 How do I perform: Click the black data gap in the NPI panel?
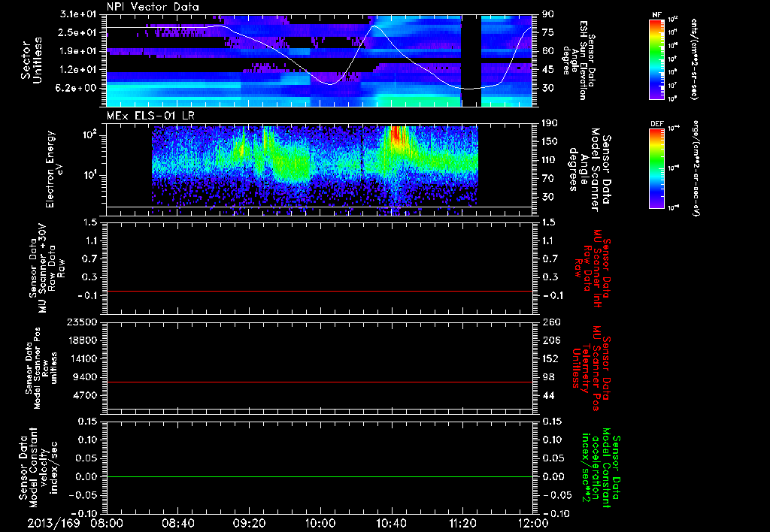(x=471, y=60)
